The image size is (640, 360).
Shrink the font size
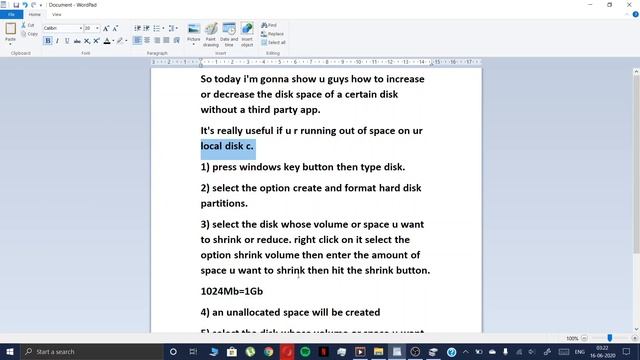click(115, 28)
